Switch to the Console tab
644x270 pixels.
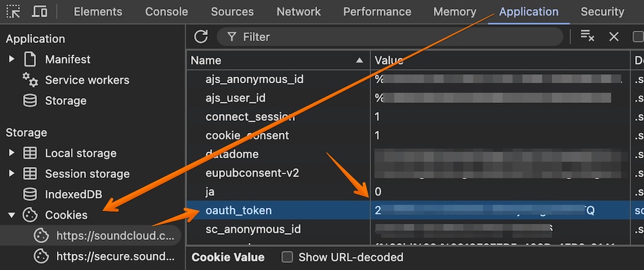coord(167,12)
